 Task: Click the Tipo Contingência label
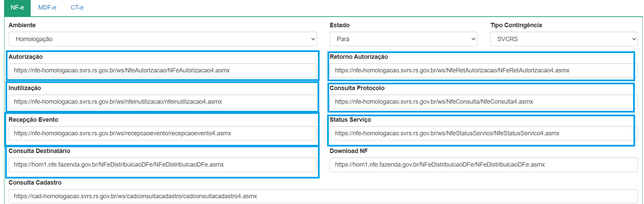tap(516, 25)
